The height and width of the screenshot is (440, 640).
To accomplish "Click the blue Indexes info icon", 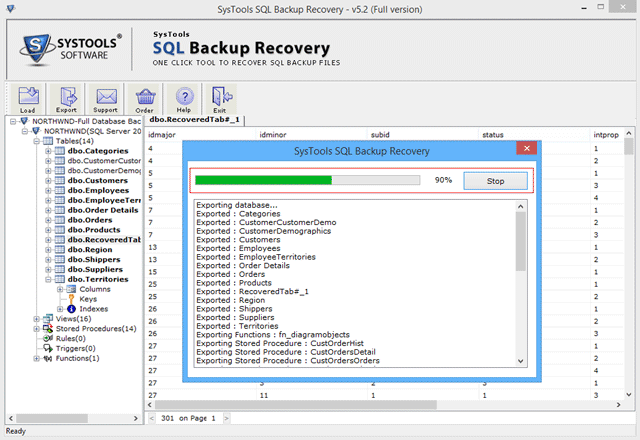I will pyautogui.click(x=71, y=309).
